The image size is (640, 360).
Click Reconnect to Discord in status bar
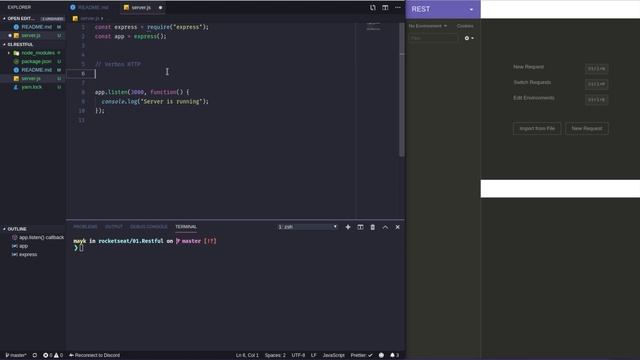click(95, 355)
